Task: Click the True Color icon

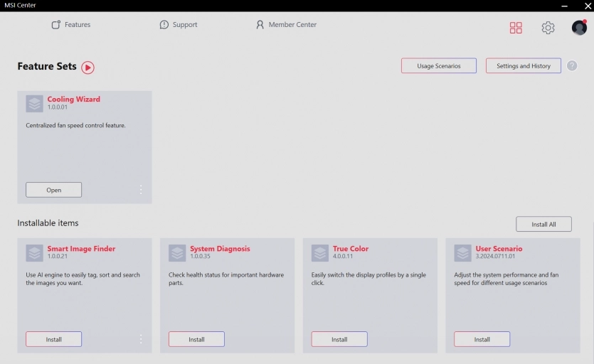Action: tap(320, 252)
